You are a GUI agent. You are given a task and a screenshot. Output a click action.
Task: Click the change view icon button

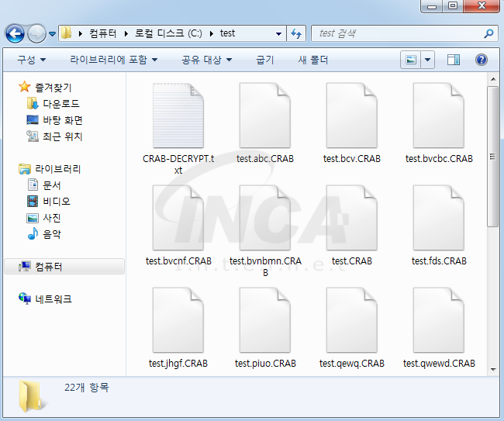411,60
